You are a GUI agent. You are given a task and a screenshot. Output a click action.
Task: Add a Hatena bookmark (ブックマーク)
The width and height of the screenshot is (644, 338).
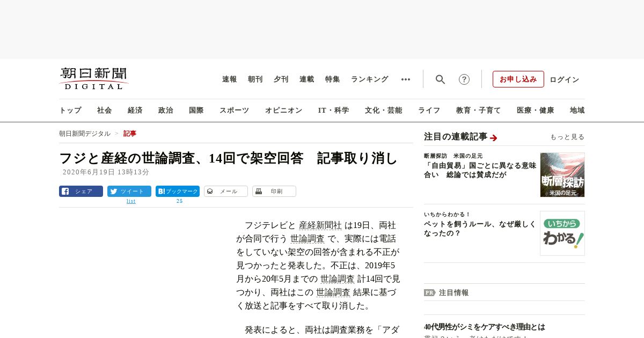click(178, 192)
